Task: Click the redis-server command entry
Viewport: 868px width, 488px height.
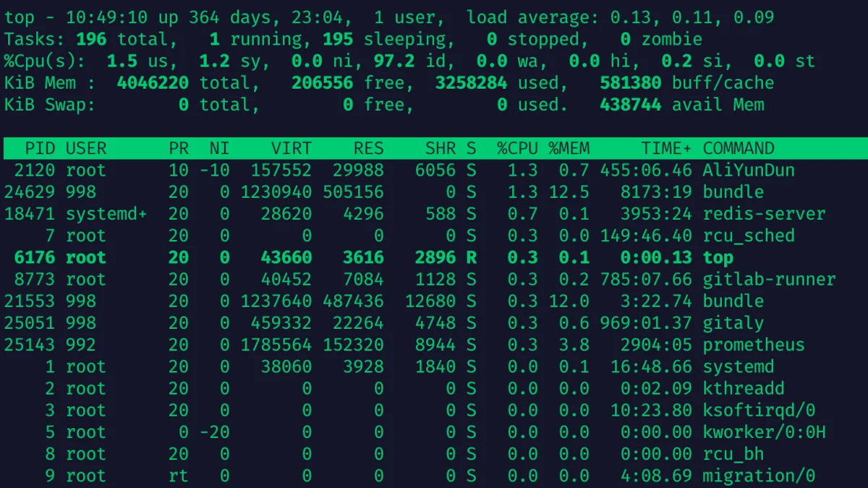Action: click(764, 214)
